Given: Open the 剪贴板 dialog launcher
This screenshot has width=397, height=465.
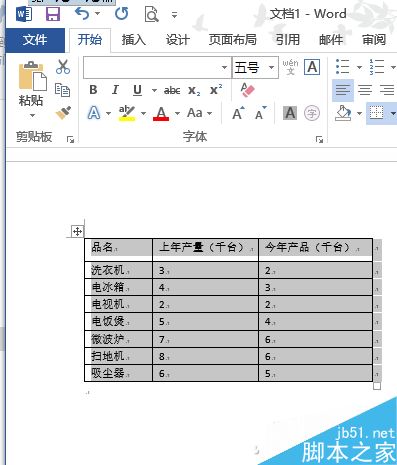Looking at the screenshot, I should [70, 139].
